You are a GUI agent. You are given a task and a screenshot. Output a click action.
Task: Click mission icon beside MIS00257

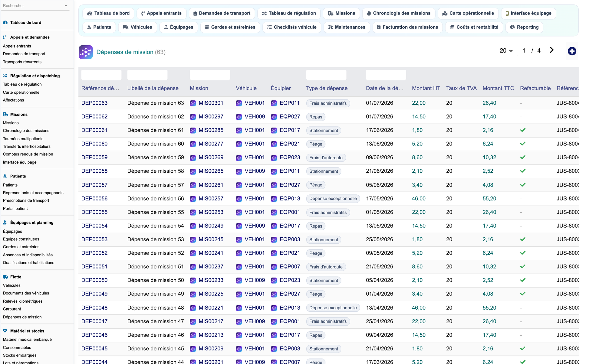coord(193,199)
